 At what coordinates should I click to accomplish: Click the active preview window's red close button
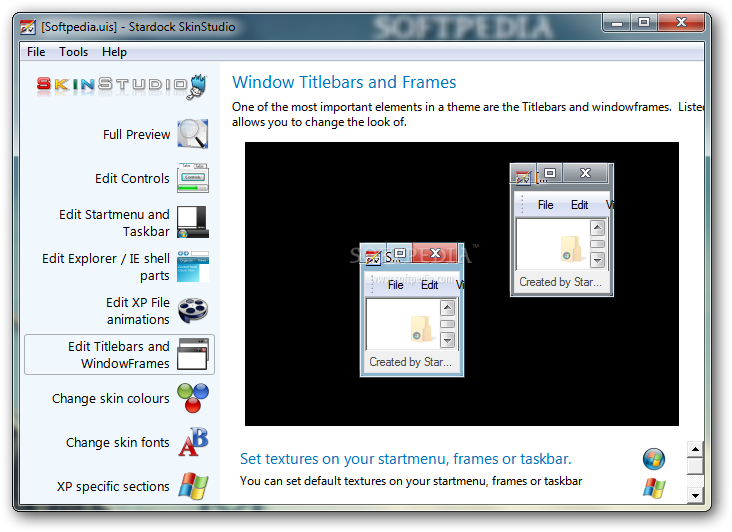pyautogui.click(x=435, y=253)
